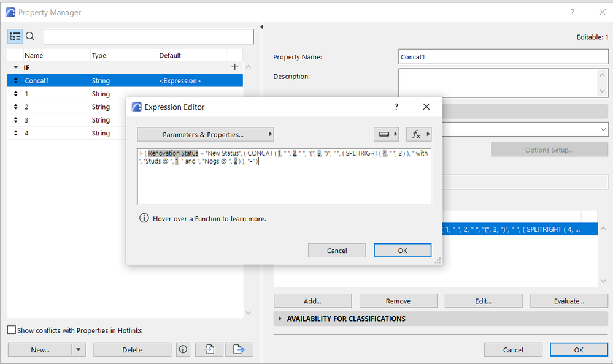Select the property named 3
613x364 pixels.
[66, 120]
